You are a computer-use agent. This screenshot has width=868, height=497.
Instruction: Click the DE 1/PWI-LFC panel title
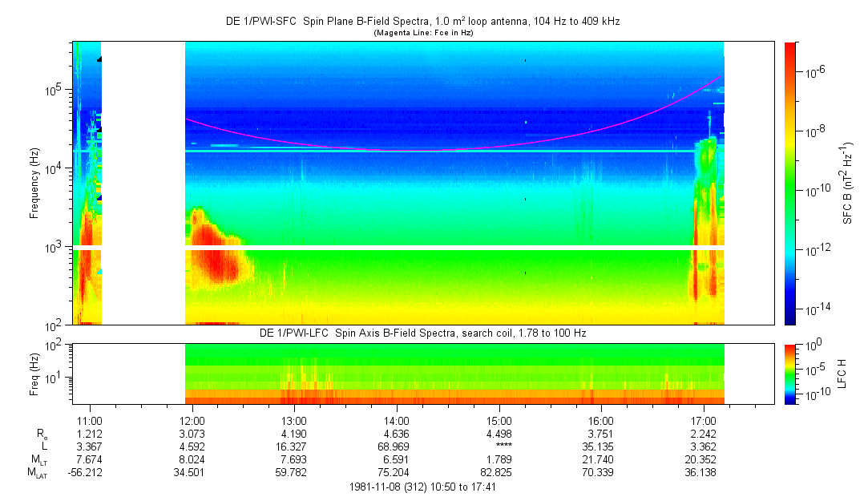(422, 333)
